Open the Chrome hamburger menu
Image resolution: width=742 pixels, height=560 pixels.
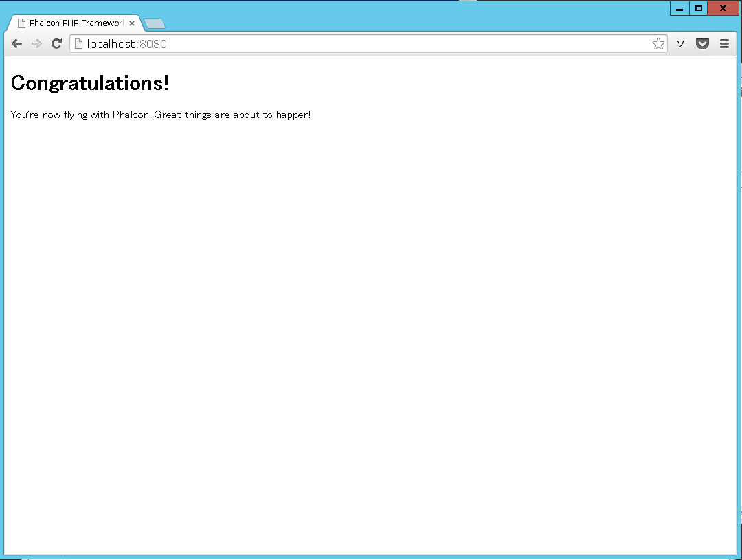pyautogui.click(x=724, y=44)
